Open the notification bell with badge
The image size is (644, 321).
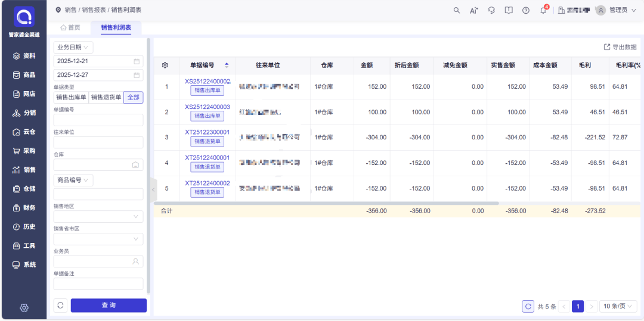pyautogui.click(x=543, y=10)
